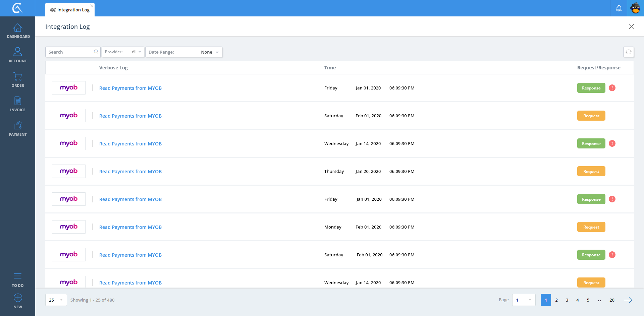Open the Date Range dropdown
Screen dimensions: 644x316
pos(183,52)
